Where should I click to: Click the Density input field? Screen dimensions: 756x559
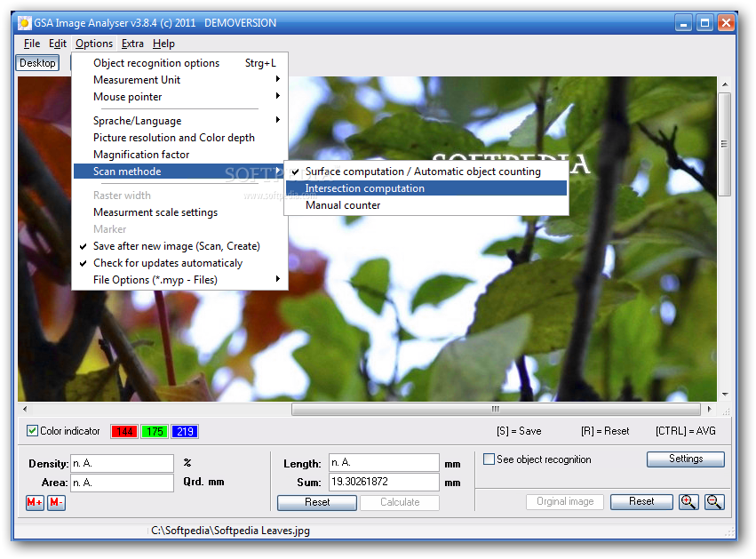tap(122, 464)
